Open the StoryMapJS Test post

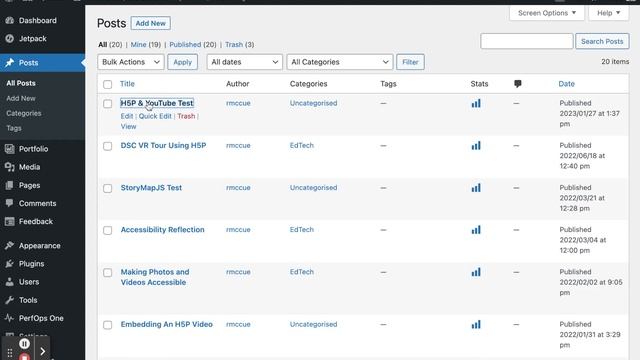(x=151, y=188)
